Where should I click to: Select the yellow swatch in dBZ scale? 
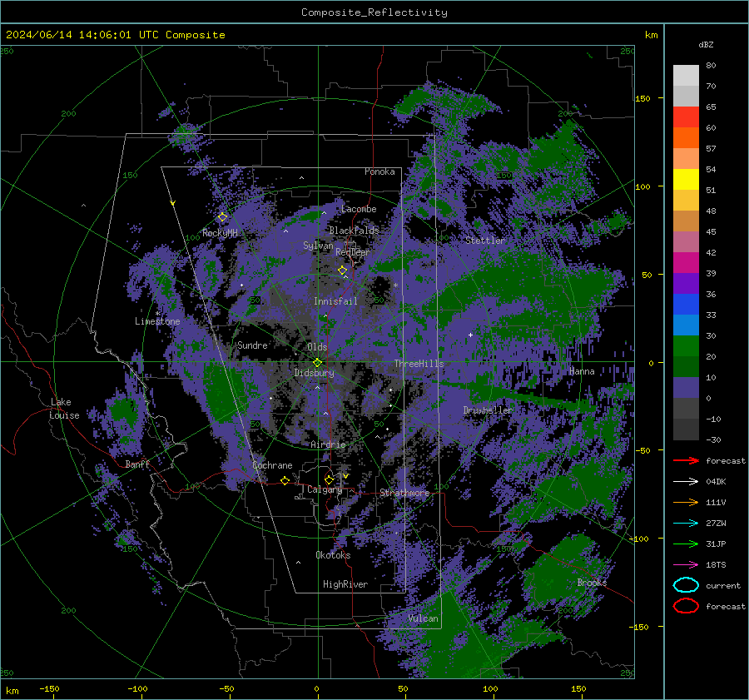coord(686,180)
